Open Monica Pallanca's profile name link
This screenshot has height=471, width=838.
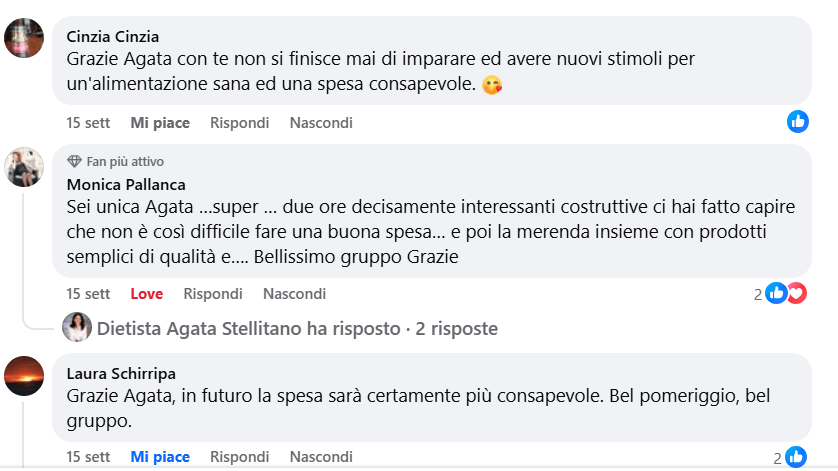coord(126,184)
